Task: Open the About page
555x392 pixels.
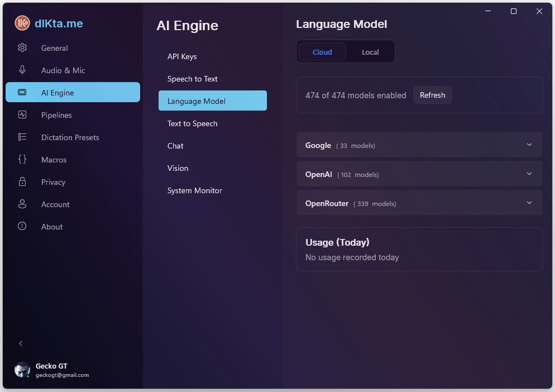Action: (73, 226)
